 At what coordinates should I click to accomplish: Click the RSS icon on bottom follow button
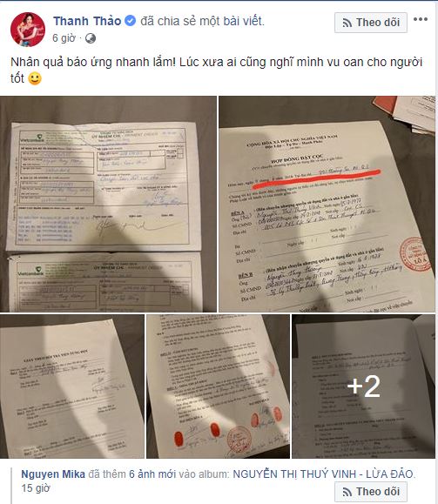(347, 492)
